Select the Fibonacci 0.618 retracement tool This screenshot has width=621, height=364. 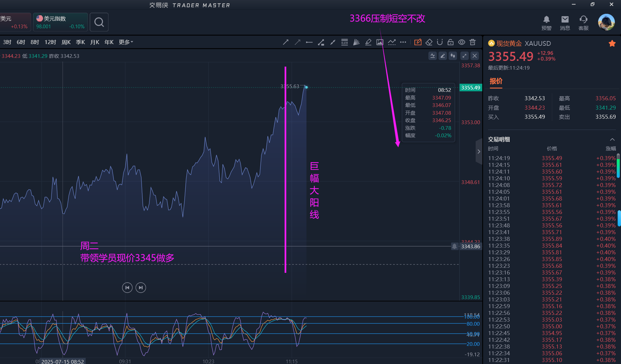point(344,42)
